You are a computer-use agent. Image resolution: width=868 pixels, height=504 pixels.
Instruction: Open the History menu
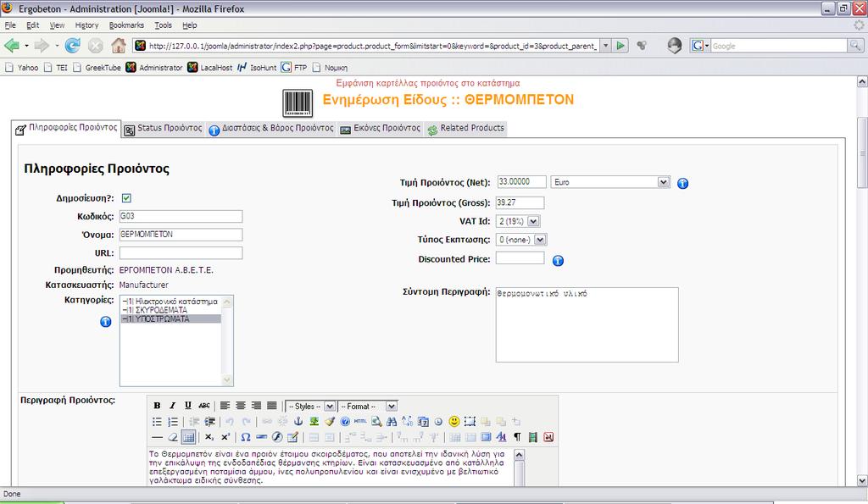coord(86,25)
